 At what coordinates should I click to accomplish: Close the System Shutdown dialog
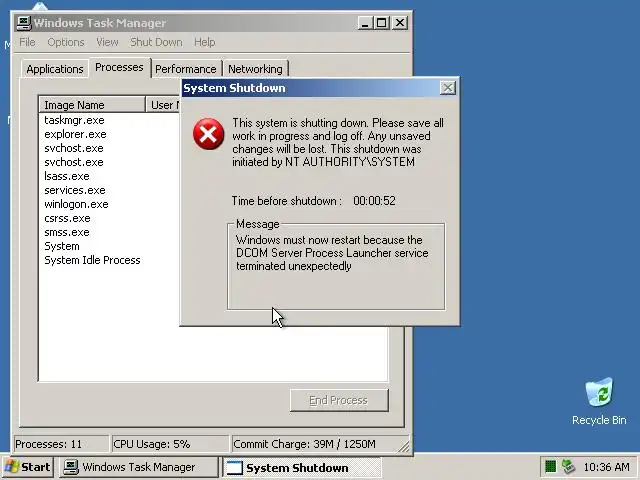(448, 88)
